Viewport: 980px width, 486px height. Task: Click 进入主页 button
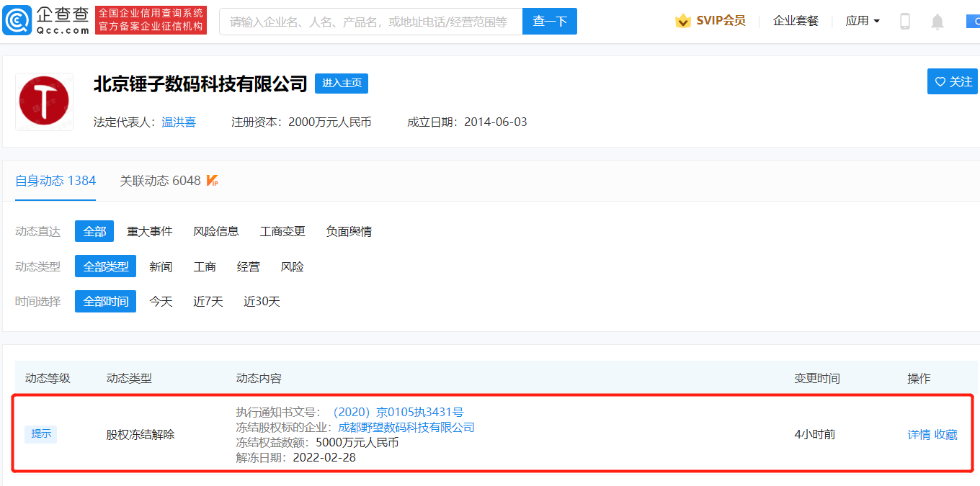click(341, 84)
